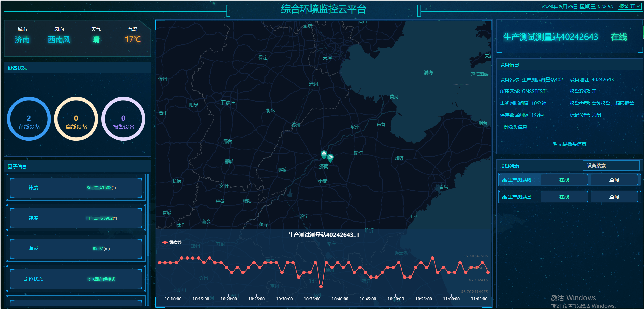Click the 报警设备 purple ring counter
The height and width of the screenshot is (309, 644).
pos(123,119)
